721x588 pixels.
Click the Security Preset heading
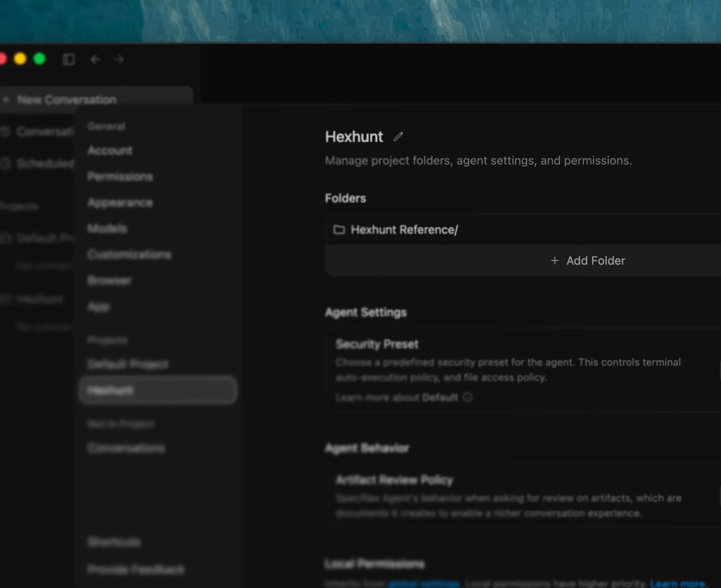pos(377,344)
